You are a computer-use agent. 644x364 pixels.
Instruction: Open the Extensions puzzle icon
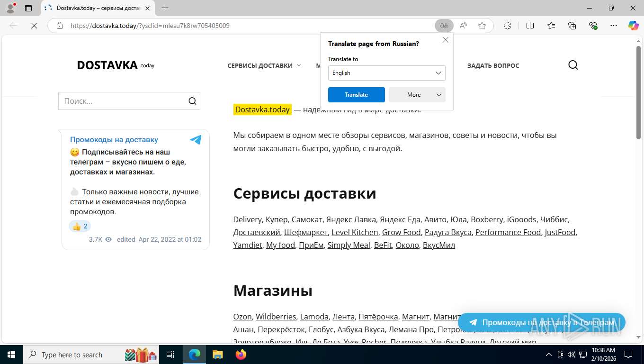click(x=507, y=26)
